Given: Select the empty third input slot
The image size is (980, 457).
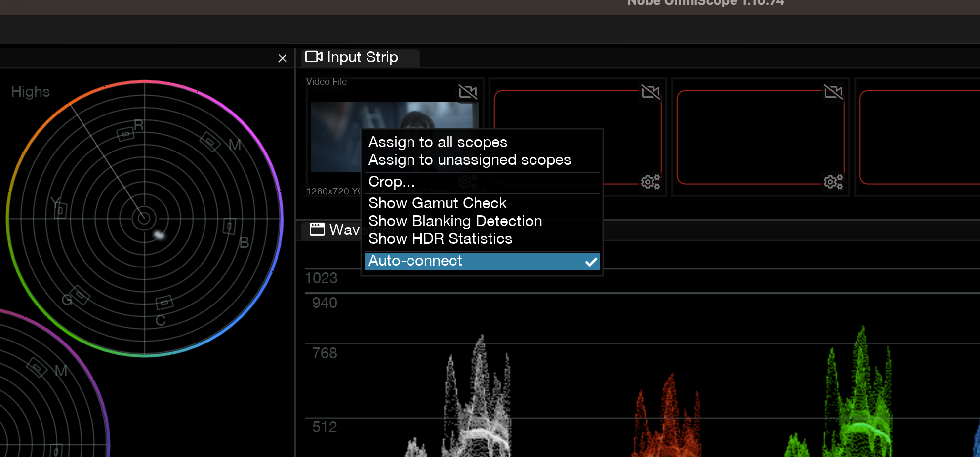Looking at the screenshot, I should point(761,137).
